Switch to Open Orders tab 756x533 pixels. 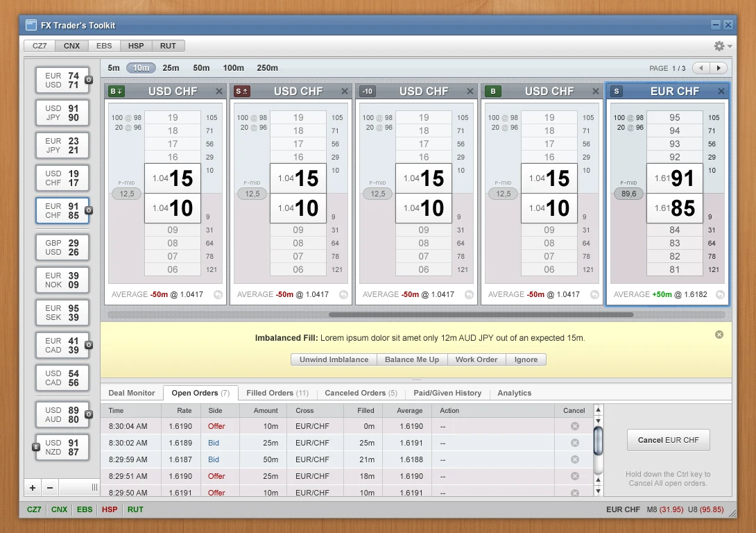200,393
